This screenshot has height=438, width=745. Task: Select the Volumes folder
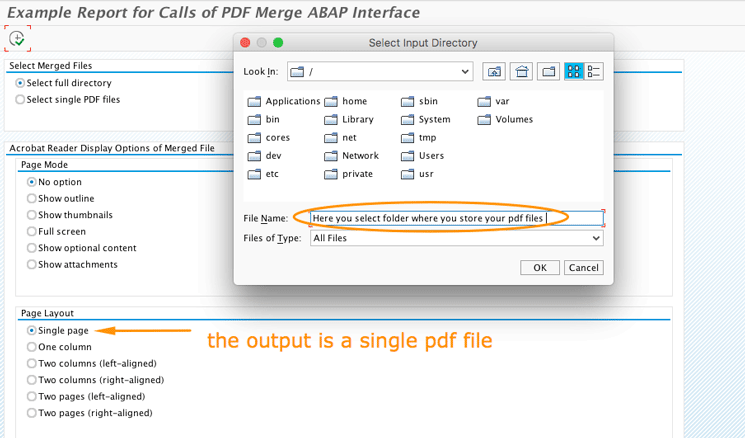point(505,119)
